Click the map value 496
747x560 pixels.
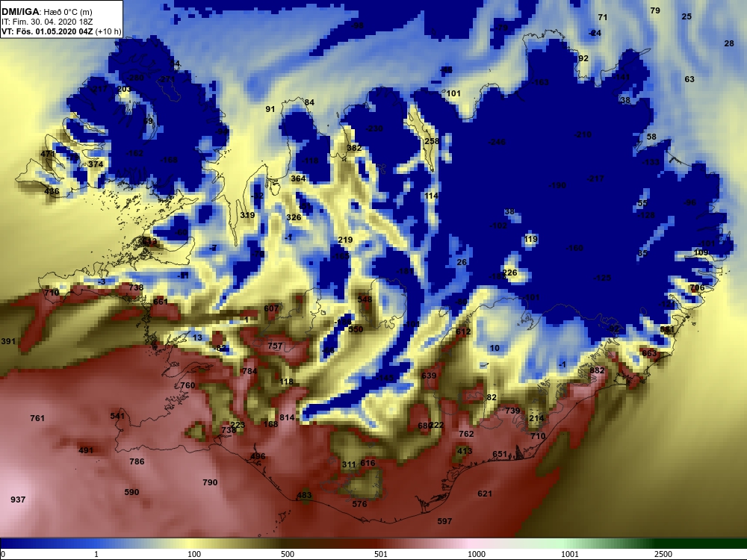click(x=258, y=456)
